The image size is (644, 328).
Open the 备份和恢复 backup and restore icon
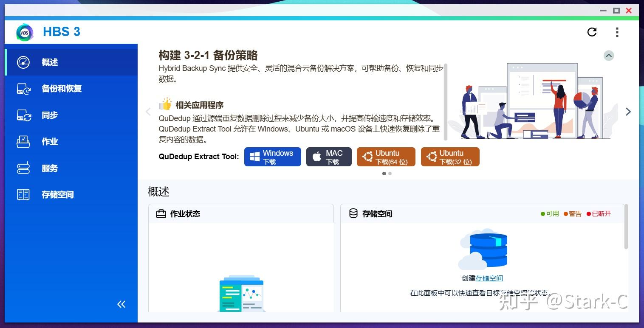click(23, 88)
